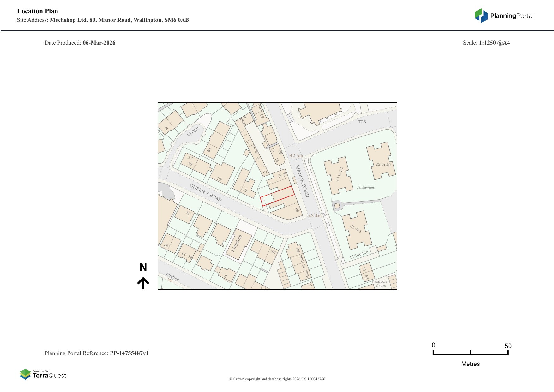Click the small square structure near Fairlawnes
554x392 pixels.
coord(337,206)
